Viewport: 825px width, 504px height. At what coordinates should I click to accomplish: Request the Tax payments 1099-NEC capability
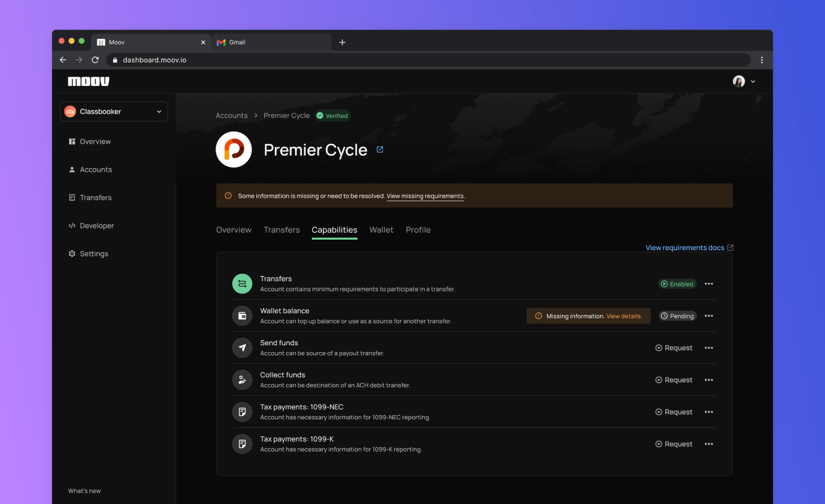click(x=674, y=412)
